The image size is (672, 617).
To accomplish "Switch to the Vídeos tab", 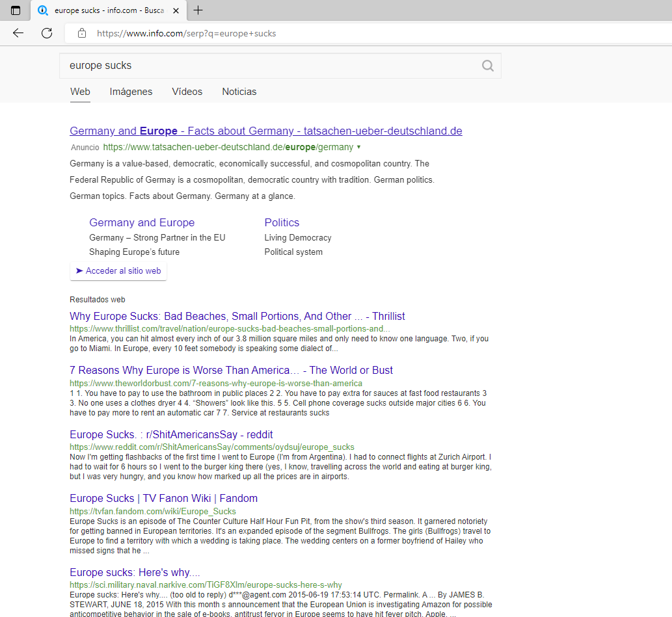I will [x=187, y=92].
